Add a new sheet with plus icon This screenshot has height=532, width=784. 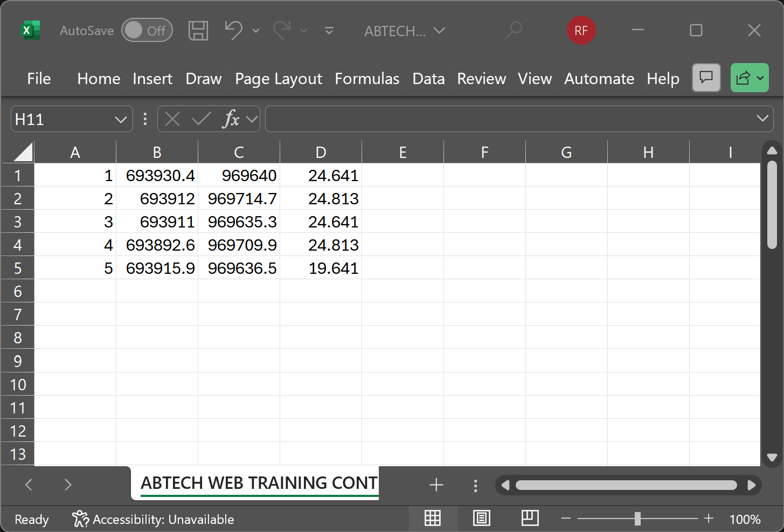point(436,485)
